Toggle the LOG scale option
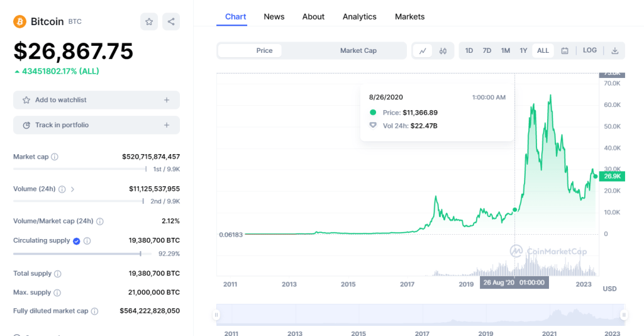 (590, 50)
